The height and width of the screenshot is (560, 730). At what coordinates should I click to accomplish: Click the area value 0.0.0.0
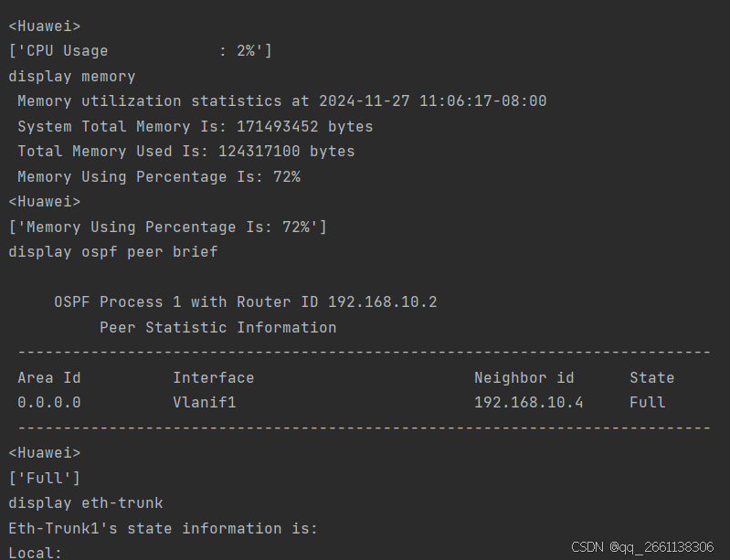[x=48, y=402]
